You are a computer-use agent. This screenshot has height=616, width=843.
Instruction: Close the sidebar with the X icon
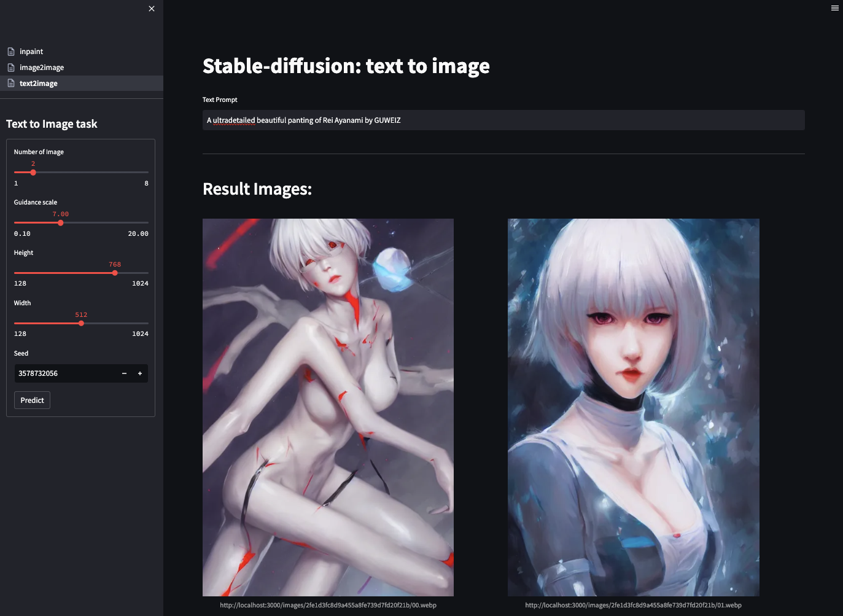(152, 9)
